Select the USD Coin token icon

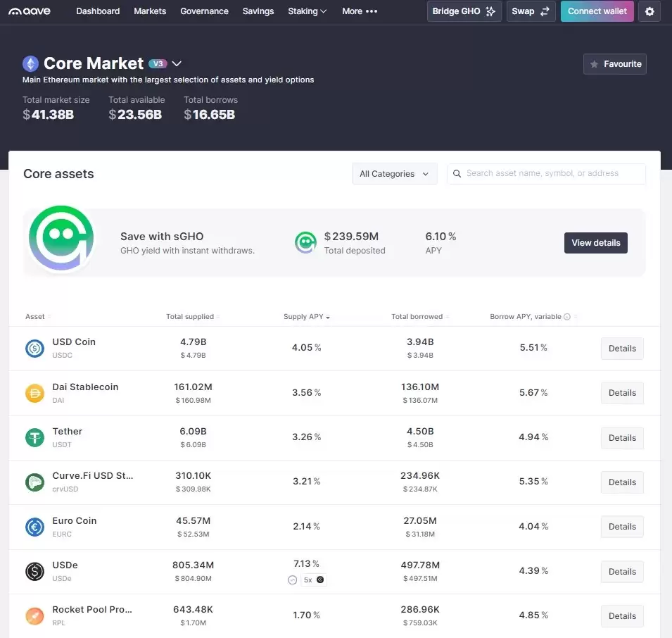coord(34,348)
